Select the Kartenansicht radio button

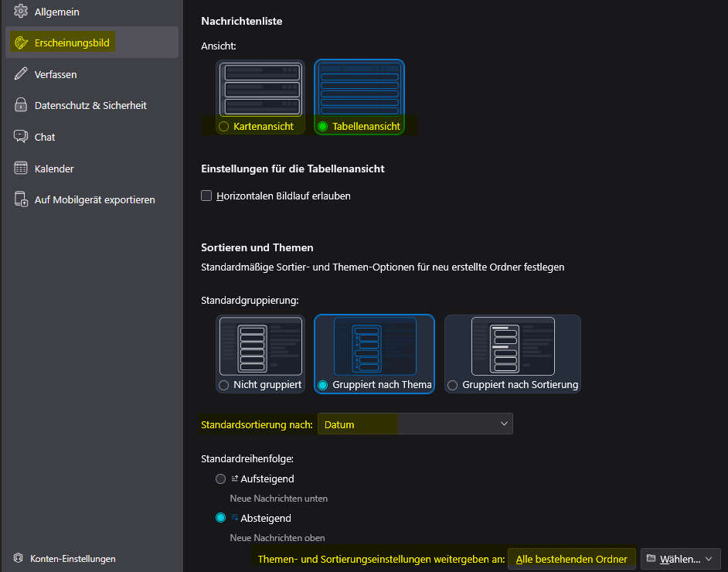click(224, 126)
